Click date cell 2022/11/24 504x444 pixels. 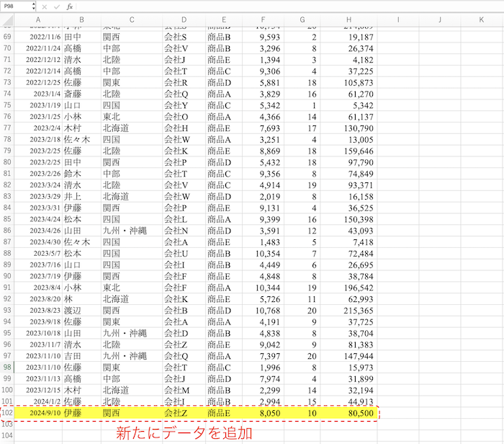point(38,48)
